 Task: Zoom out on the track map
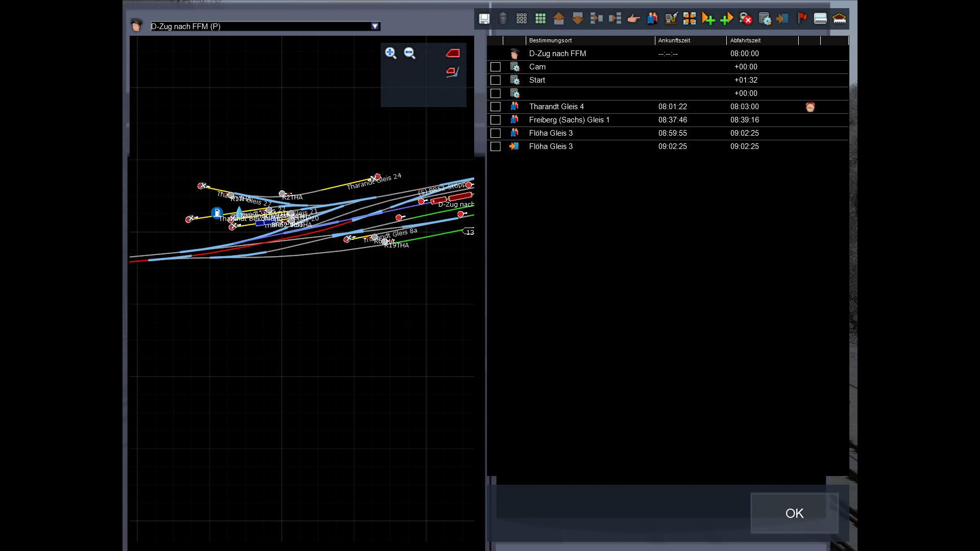pyautogui.click(x=409, y=53)
